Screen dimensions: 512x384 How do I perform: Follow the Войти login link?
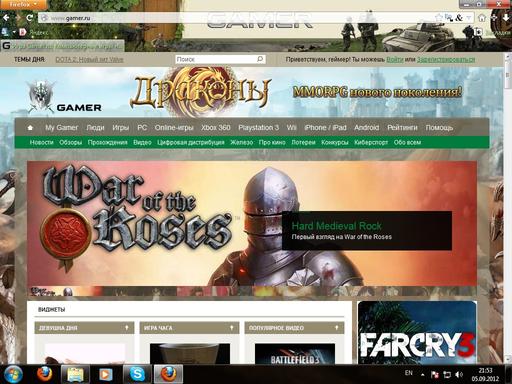tap(395, 59)
